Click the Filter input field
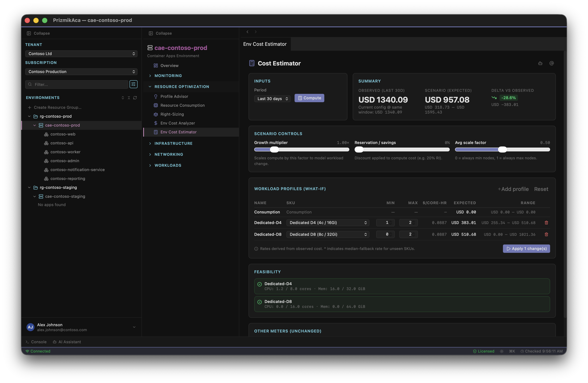588x383 pixels. 77,84
